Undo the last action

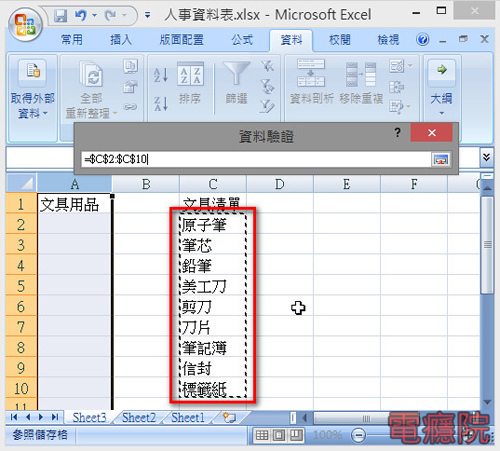pyautogui.click(x=80, y=15)
